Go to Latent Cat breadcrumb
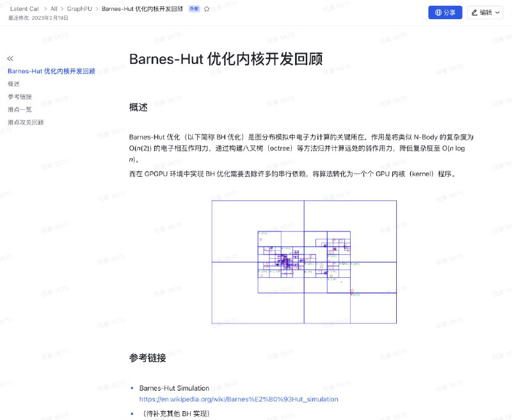512x420 pixels. (24, 9)
